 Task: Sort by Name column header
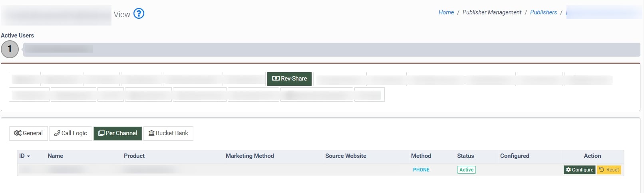click(55, 156)
